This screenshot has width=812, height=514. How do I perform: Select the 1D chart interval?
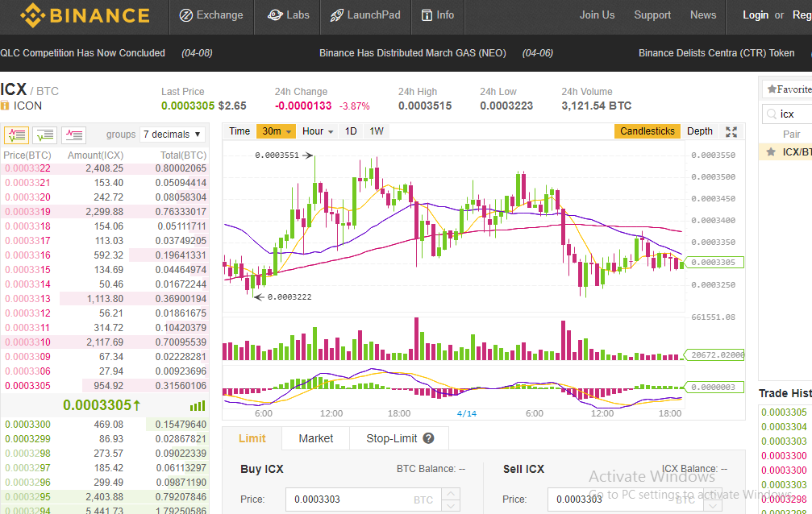351,131
